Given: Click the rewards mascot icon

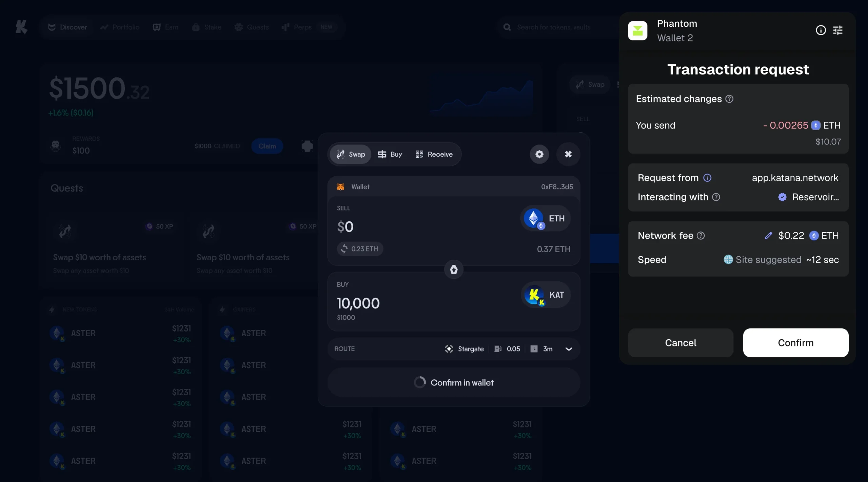Looking at the screenshot, I should pyautogui.click(x=56, y=146).
